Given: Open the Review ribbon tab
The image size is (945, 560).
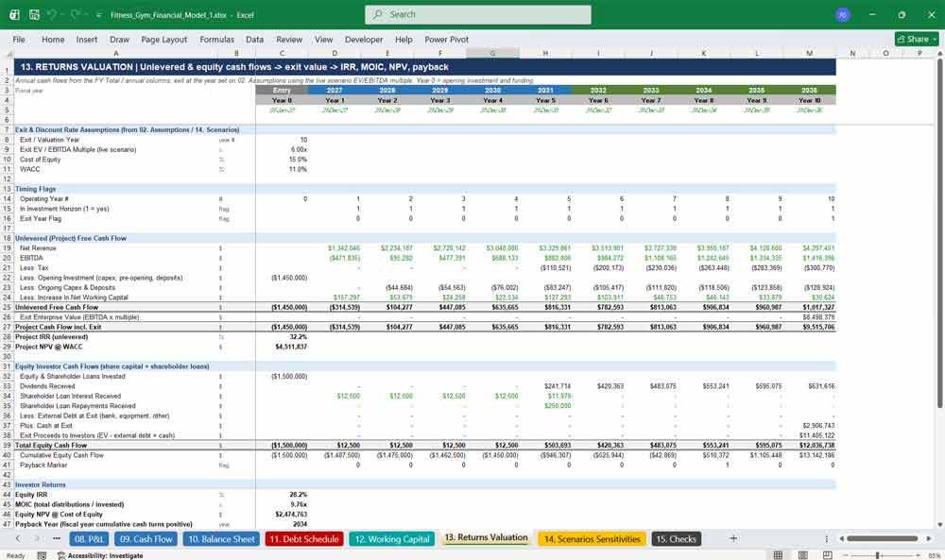Looking at the screenshot, I should [289, 39].
